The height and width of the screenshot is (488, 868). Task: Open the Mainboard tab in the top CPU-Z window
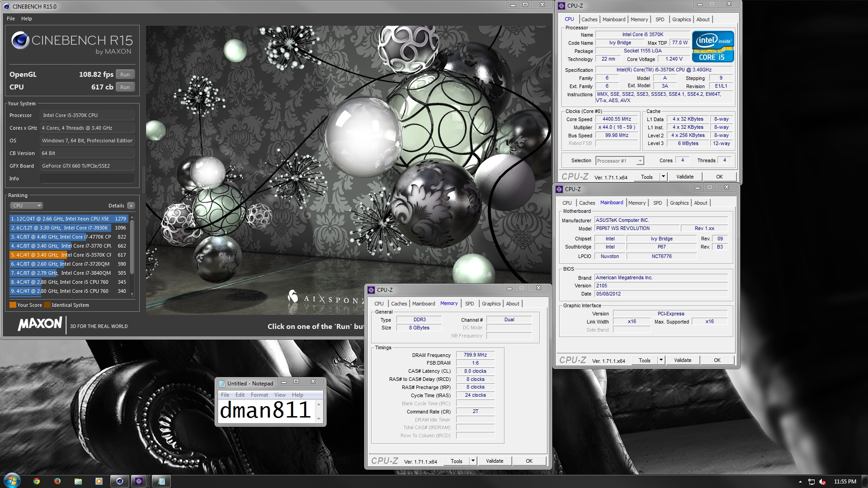point(614,19)
